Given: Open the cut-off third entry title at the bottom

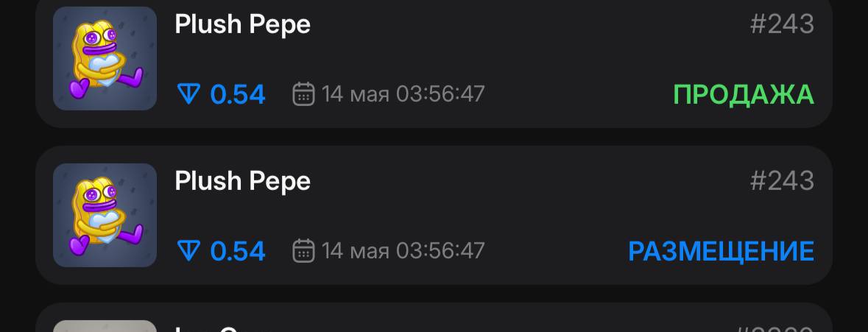Looking at the screenshot, I should click(x=222, y=328).
